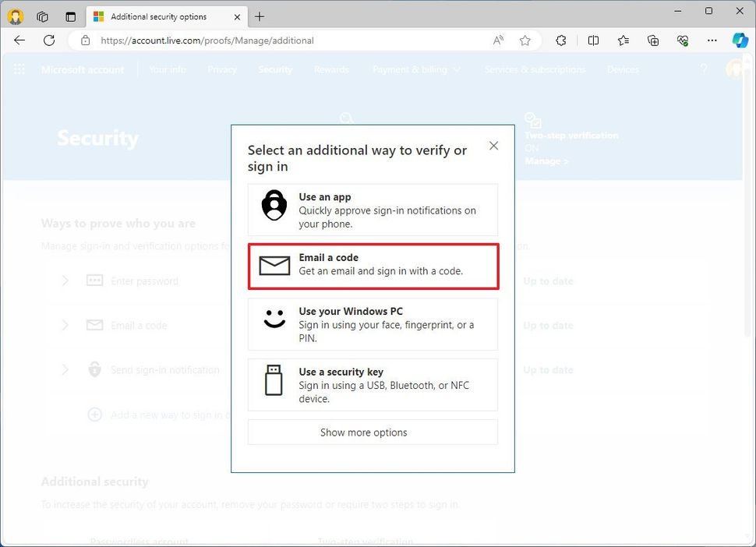This screenshot has width=756, height=547.
Task: Click the Microsoft app launcher waffle icon
Action: (x=19, y=69)
